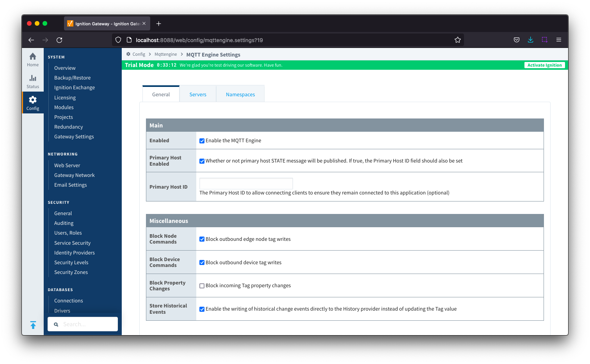590x364 pixels.
Task: Open Service Security in sidebar
Action: [72, 243]
